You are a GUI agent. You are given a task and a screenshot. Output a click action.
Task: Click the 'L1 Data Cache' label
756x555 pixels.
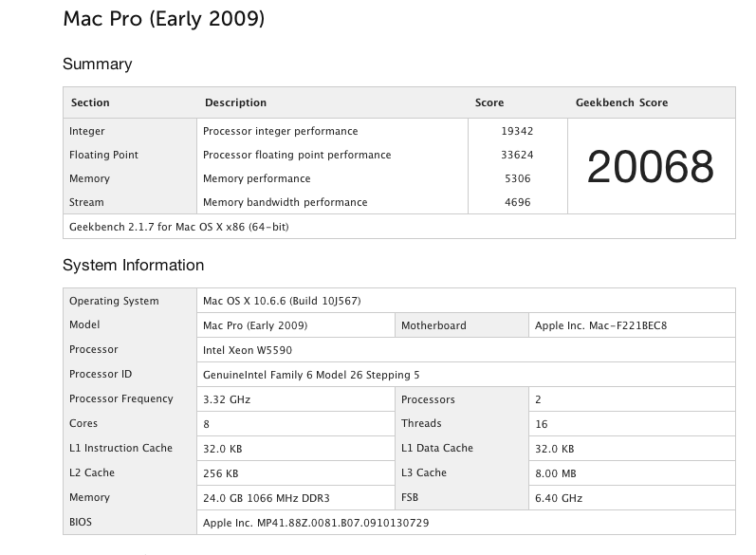(x=437, y=448)
